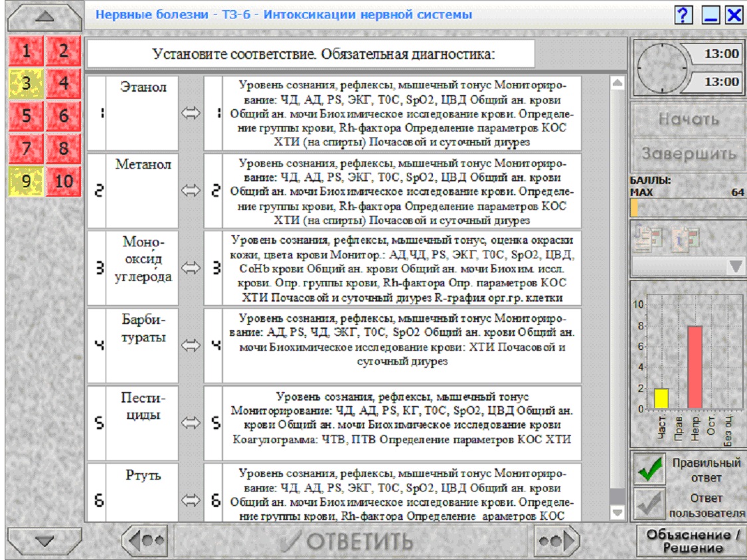Select answer 5 mentioning Коагулограмма
Viewport: 747px width, 560px height.
[x=402, y=422]
